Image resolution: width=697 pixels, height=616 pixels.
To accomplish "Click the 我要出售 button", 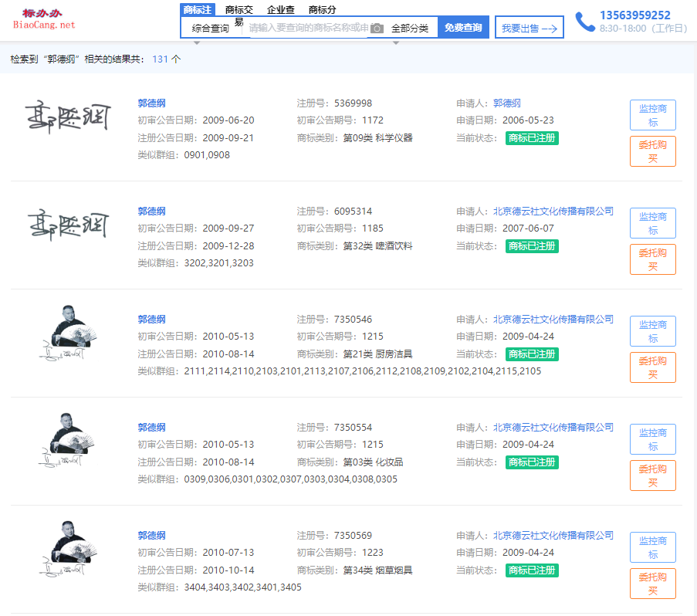I will tap(530, 28).
